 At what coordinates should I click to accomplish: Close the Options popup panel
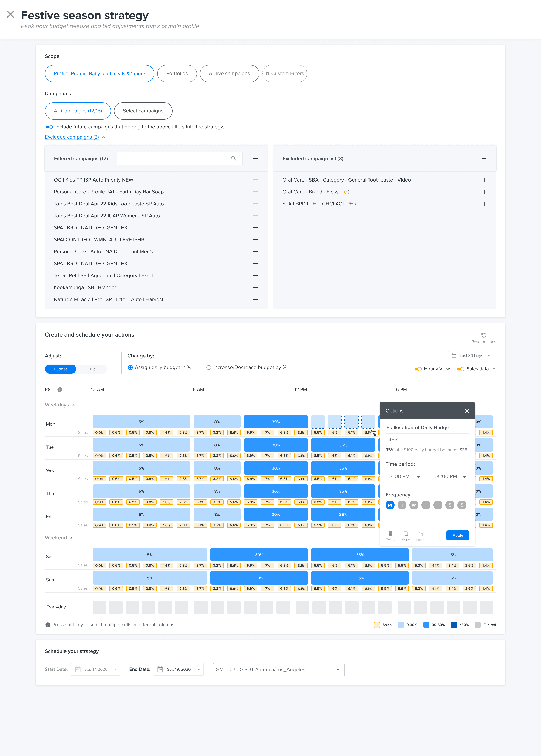467,411
